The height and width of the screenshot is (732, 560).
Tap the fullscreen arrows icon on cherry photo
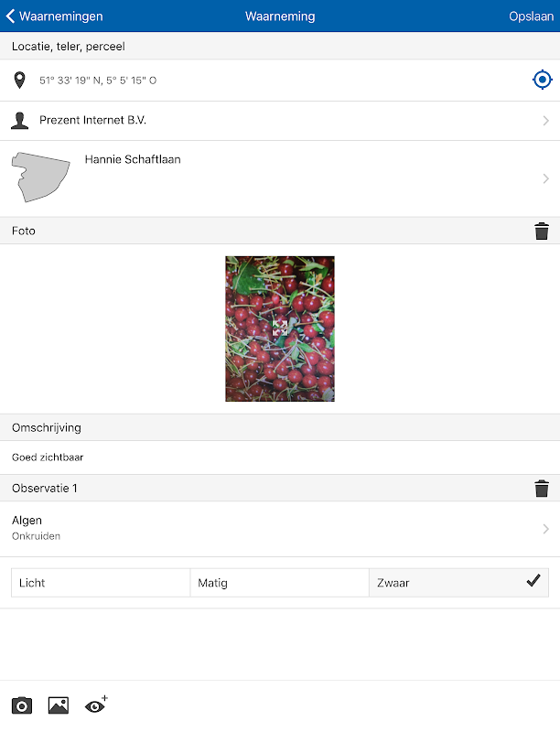(279, 328)
